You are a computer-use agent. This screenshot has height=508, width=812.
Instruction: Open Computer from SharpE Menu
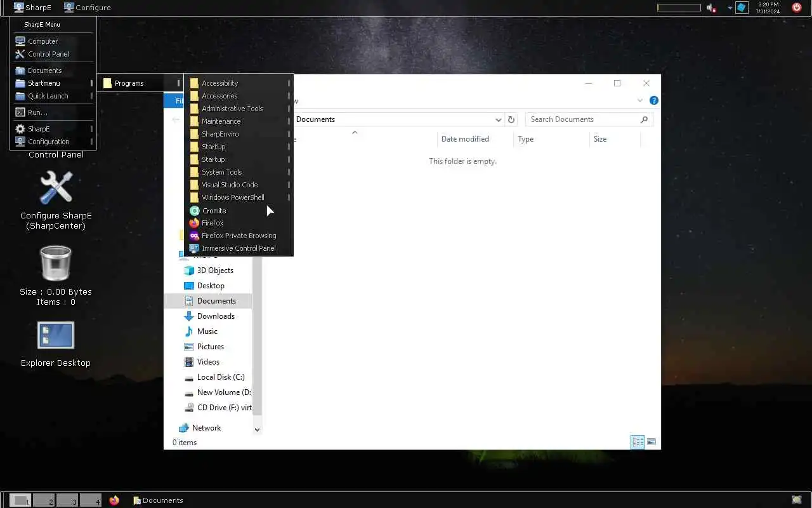click(53, 41)
